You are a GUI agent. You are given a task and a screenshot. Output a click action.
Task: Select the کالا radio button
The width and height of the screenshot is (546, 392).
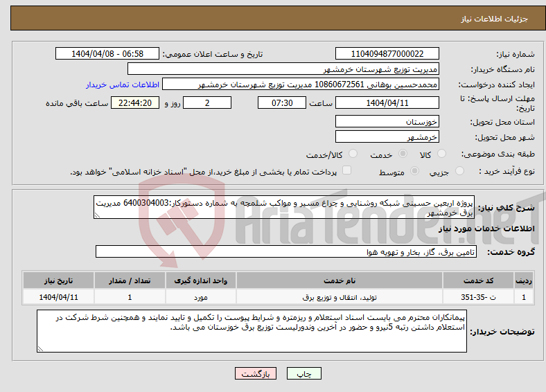pyautogui.click(x=441, y=154)
